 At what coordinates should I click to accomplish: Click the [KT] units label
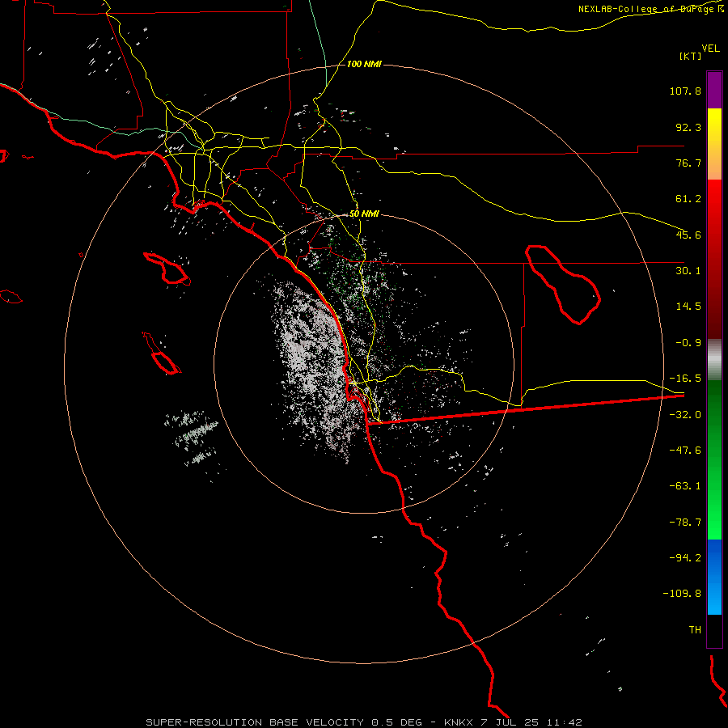(x=691, y=56)
